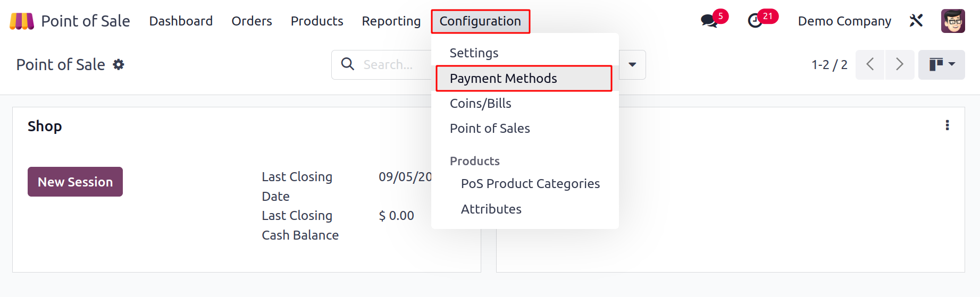Click the debug tools wrench icon
Screen dimensions: 980x297
[916, 21]
